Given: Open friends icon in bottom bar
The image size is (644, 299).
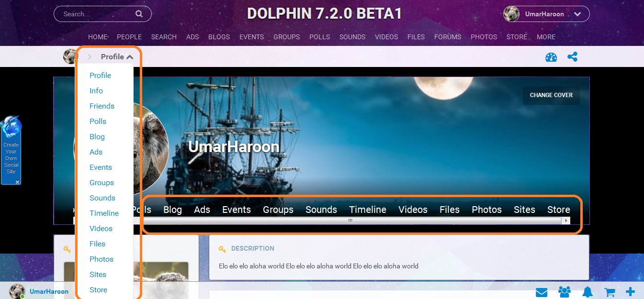Looking at the screenshot, I should click(x=565, y=292).
